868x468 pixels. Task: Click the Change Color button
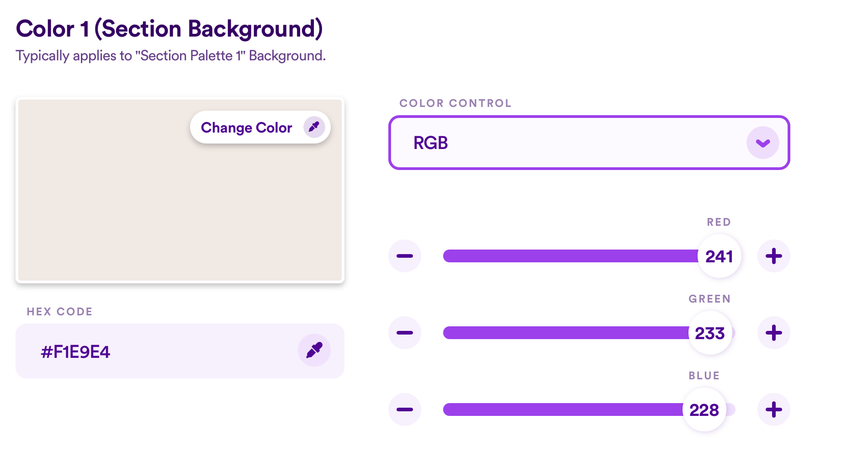point(260,127)
